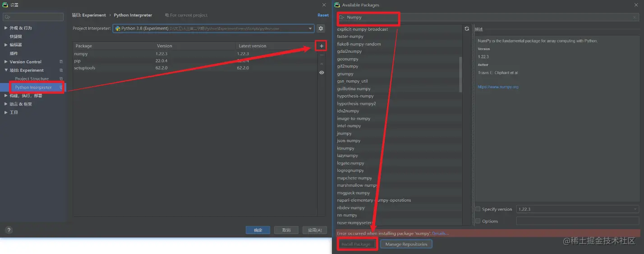Expand the 外观 & 行为 settings node
Viewport: 644px width, 254px height.
tap(6, 28)
